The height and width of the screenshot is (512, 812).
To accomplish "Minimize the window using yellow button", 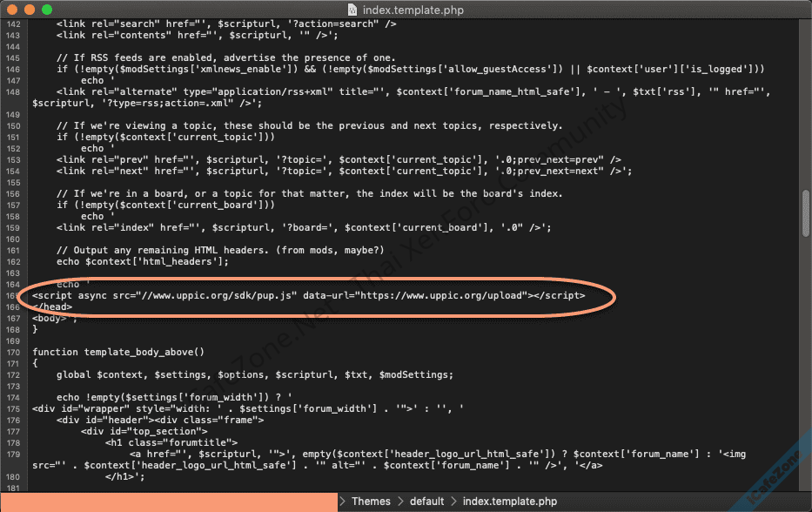I will [30, 9].
